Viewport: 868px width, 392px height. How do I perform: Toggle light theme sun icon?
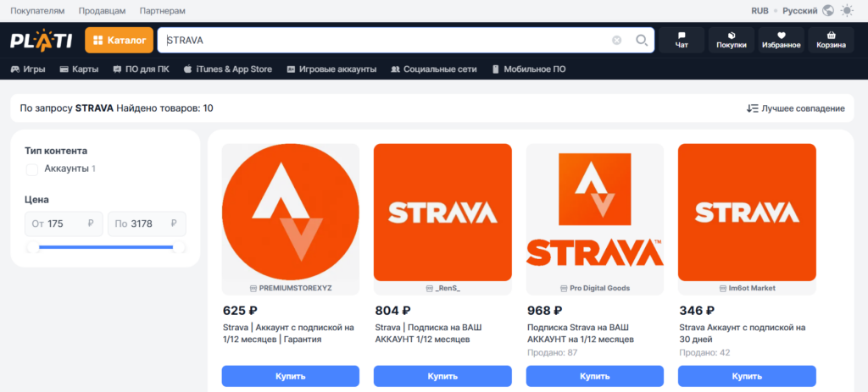tap(847, 10)
